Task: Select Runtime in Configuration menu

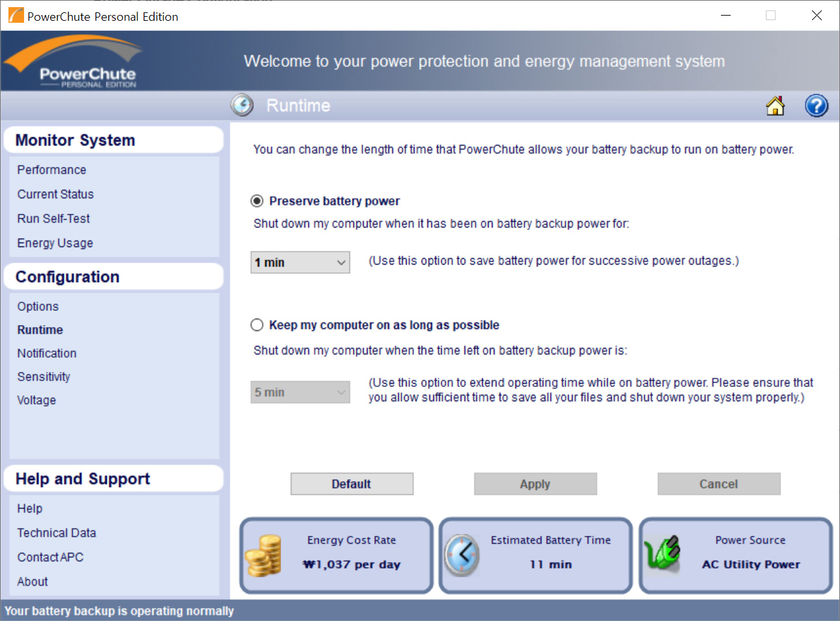Action: click(40, 330)
